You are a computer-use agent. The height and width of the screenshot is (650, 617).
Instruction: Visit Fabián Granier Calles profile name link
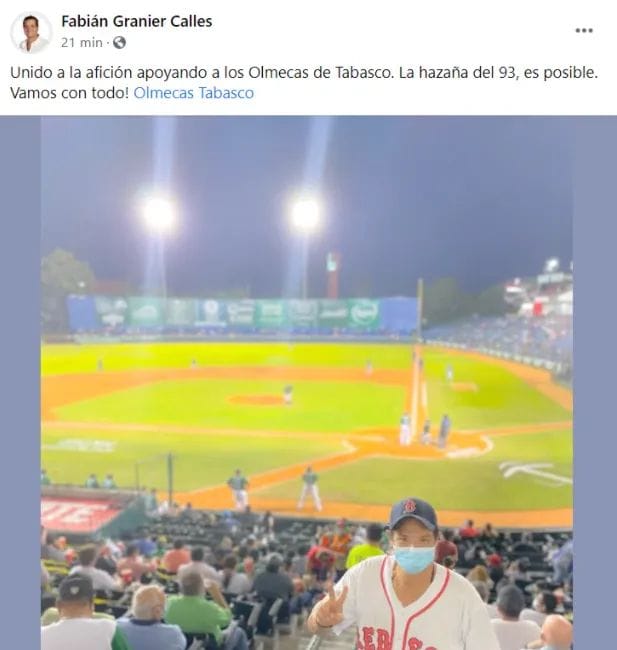coord(137,21)
